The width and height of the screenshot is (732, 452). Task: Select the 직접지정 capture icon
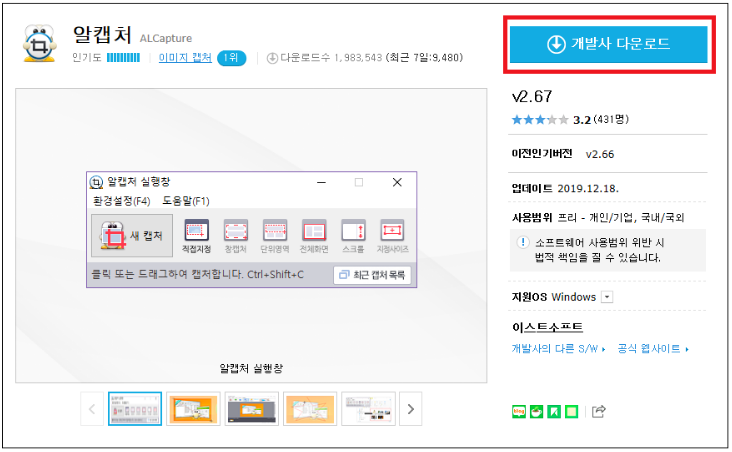click(197, 236)
